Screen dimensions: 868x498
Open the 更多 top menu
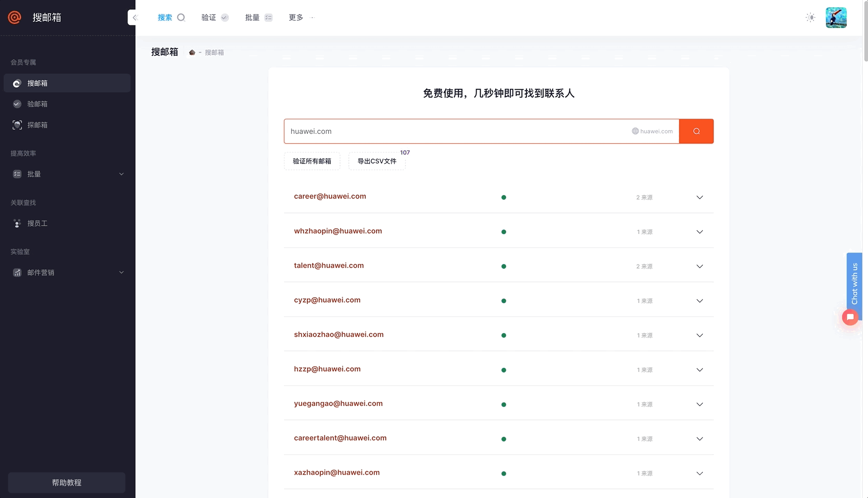click(302, 18)
